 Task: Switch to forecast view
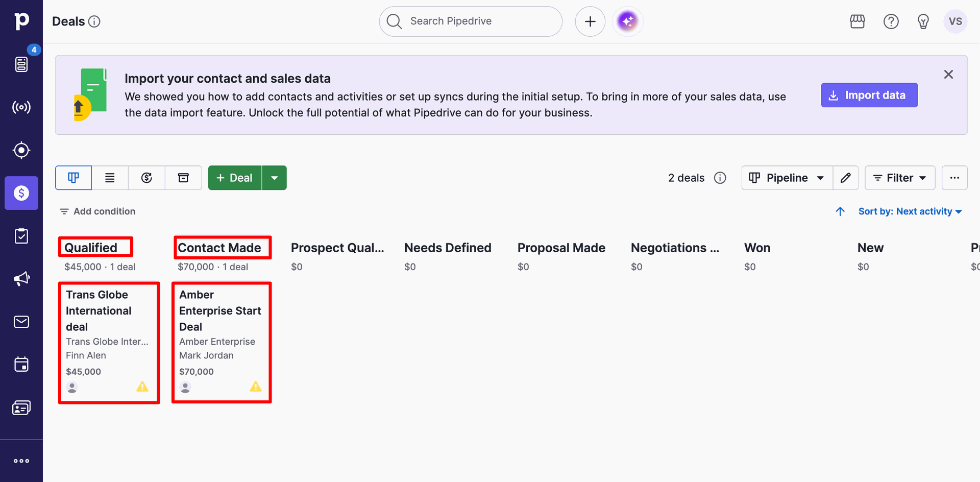(x=146, y=178)
